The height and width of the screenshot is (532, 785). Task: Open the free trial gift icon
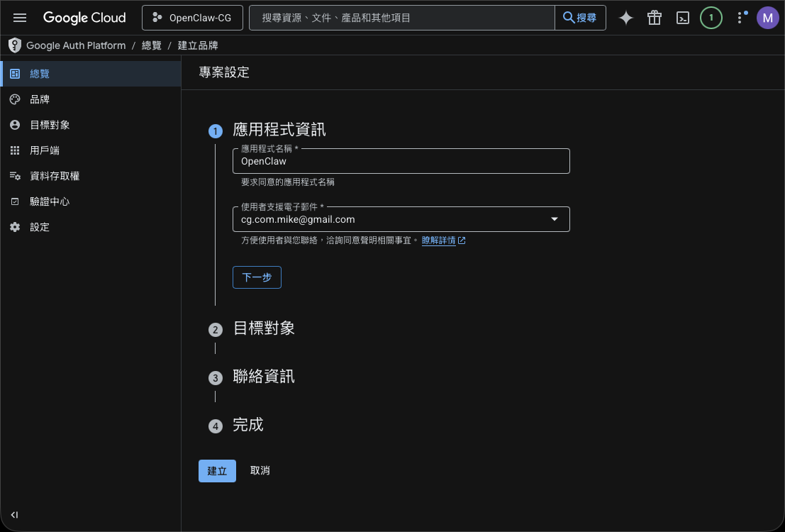[654, 18]
